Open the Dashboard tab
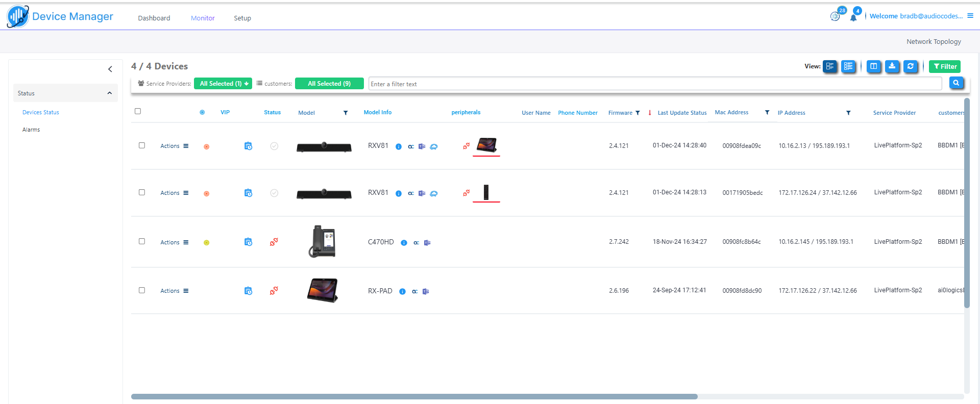980x404 pixels. [x=154, y=18]
